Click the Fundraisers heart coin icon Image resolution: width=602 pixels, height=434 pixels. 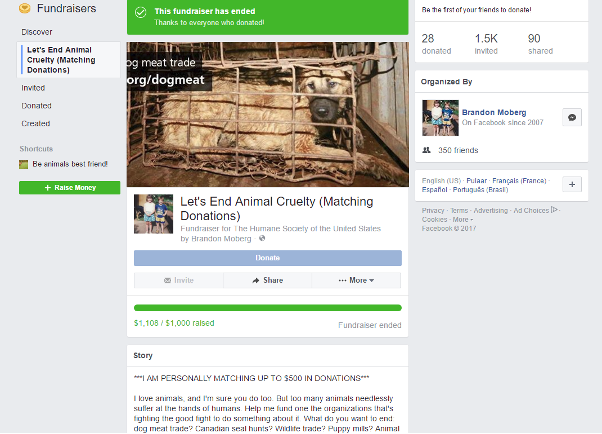point(25,8)
